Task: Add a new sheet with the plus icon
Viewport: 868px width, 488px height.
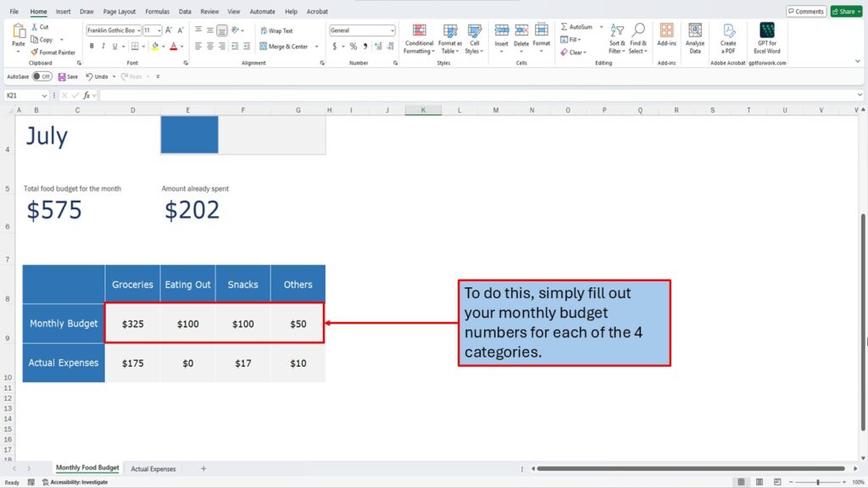Action: 203,469
